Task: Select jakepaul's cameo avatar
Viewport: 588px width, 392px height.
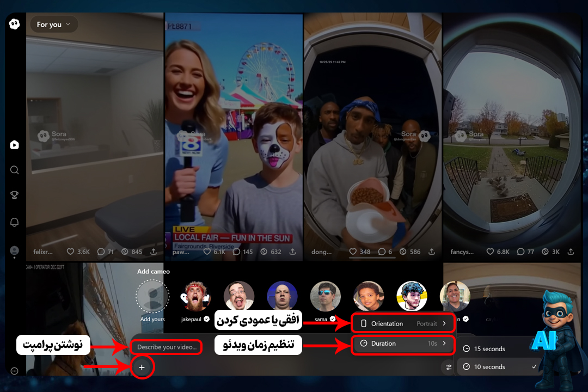Action: [195, 296]
